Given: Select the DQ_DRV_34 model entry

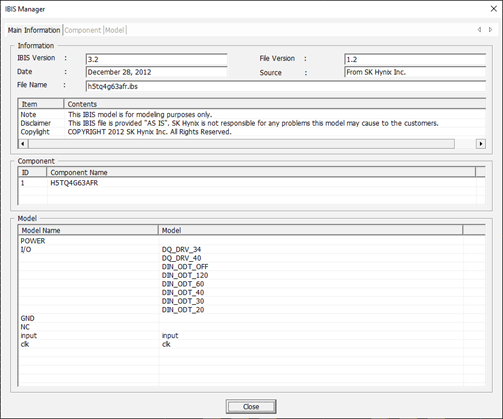Looking at the screenshot, I should pos(181,249).
